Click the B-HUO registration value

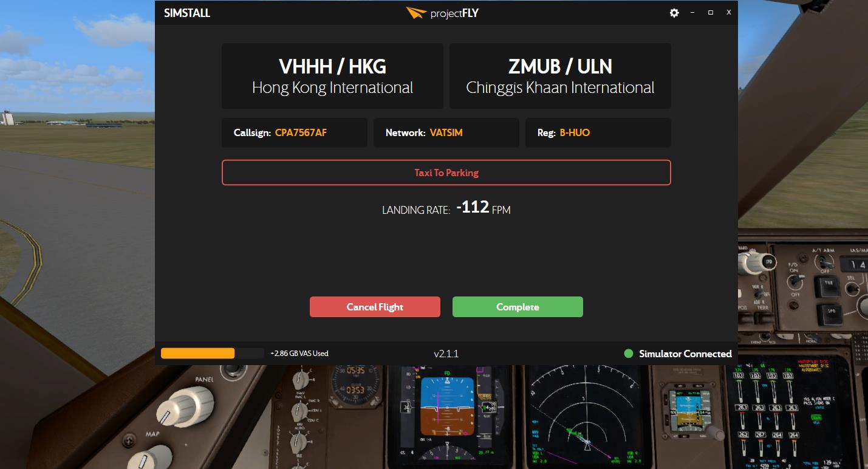coord(575,132)
